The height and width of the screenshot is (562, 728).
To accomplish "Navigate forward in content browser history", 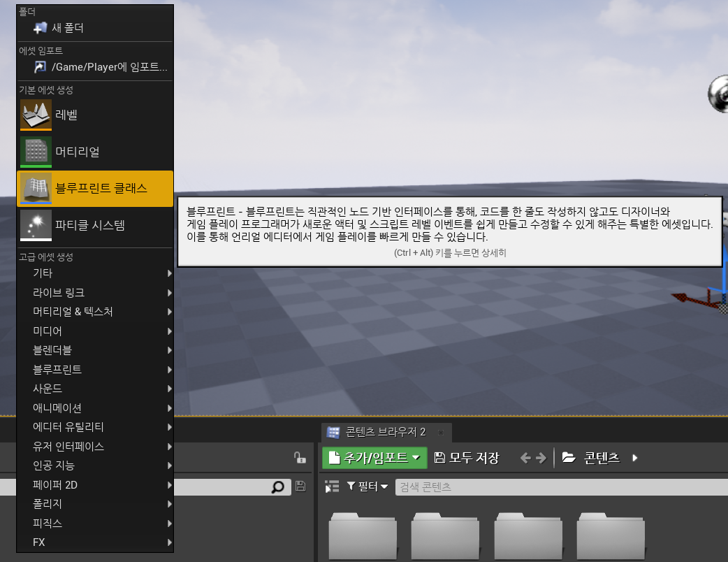I will coord(541,459).
